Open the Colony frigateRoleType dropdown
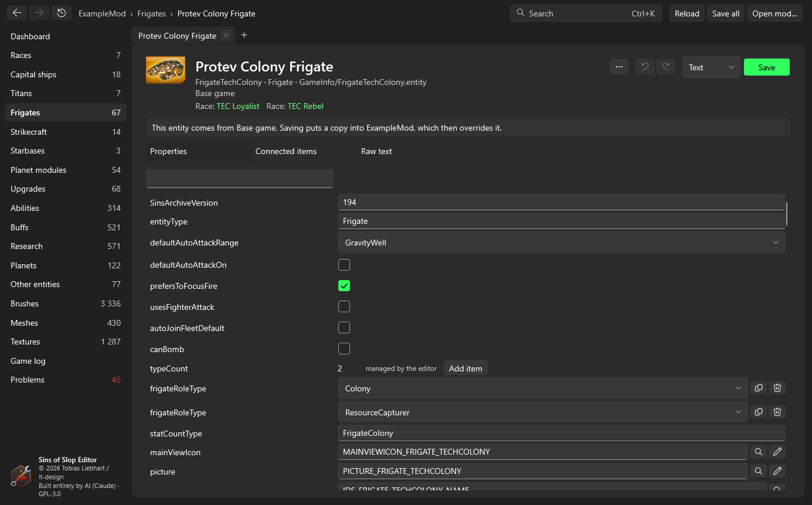 [543, 388]
